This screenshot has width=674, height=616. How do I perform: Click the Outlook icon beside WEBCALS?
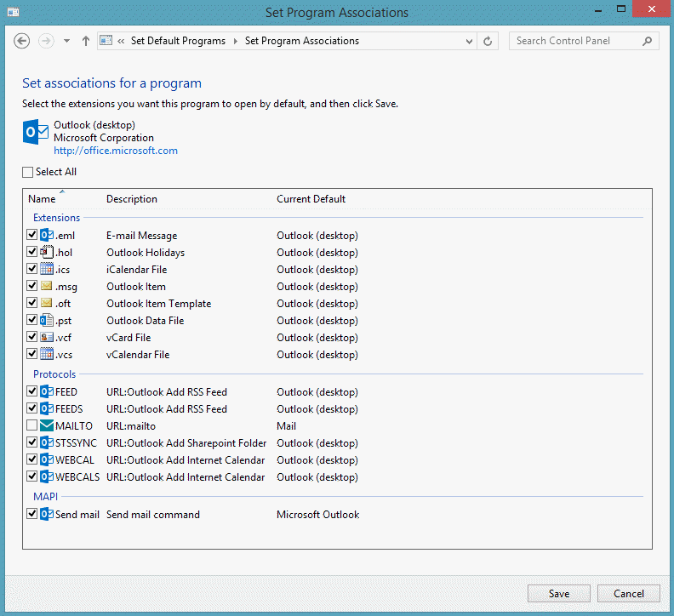47,476
